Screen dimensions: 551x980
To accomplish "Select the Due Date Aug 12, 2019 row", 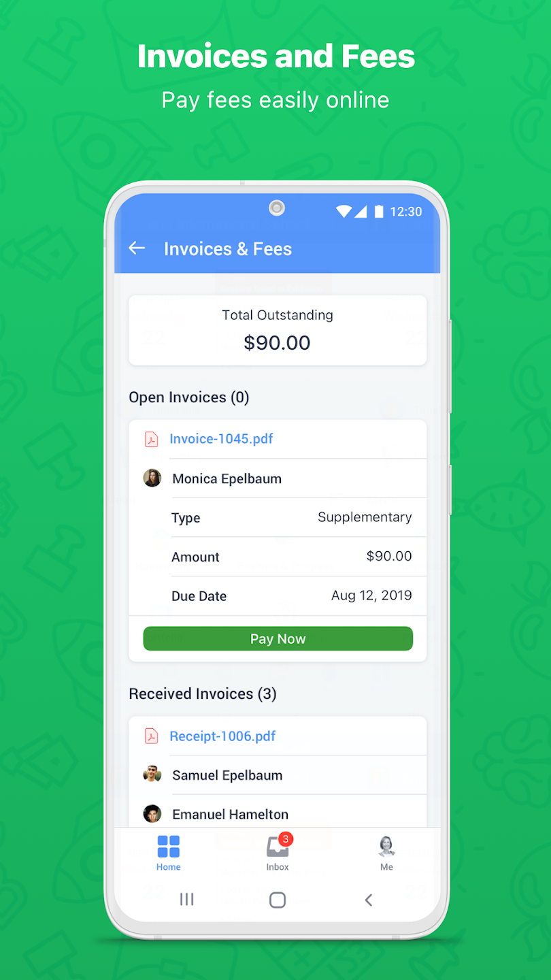I will coord(292,596).
